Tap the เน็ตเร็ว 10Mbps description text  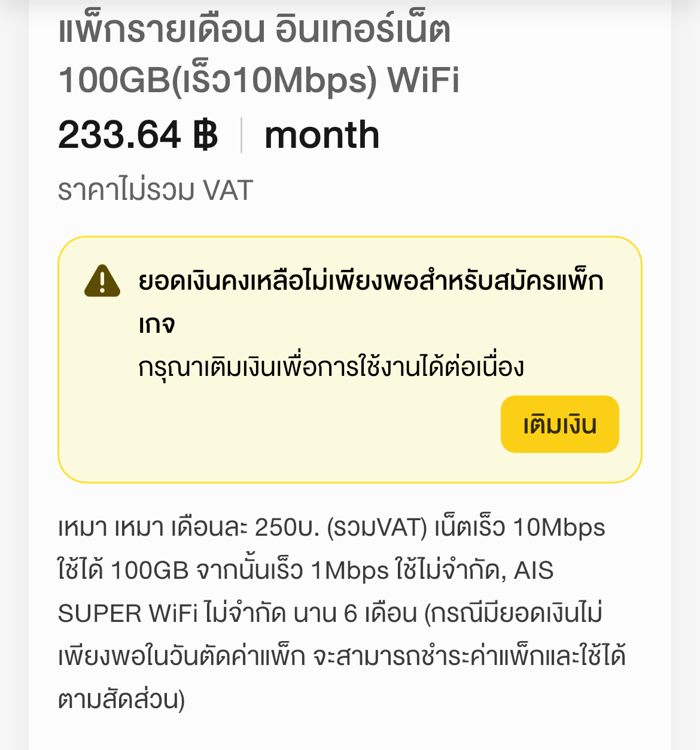click(x=519, y=528)
